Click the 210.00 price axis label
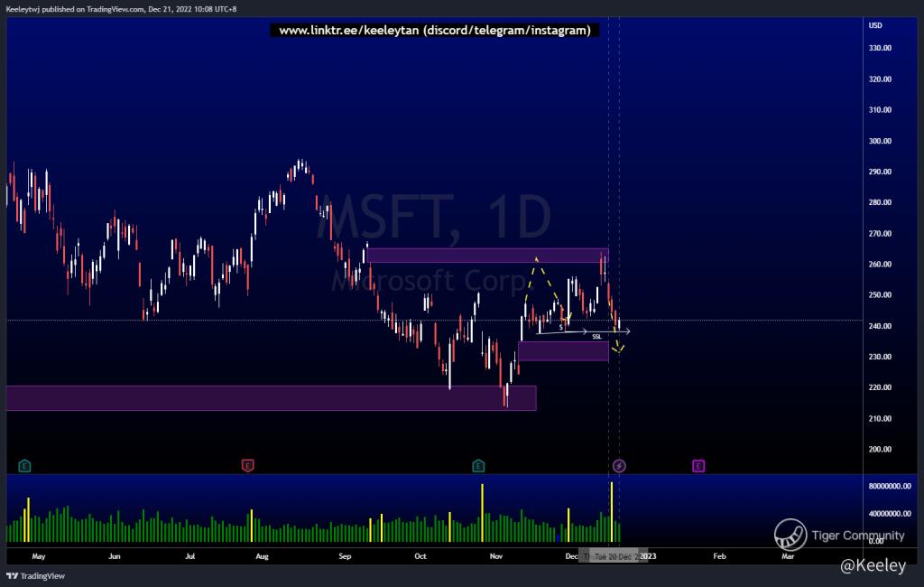 (880, 419)
